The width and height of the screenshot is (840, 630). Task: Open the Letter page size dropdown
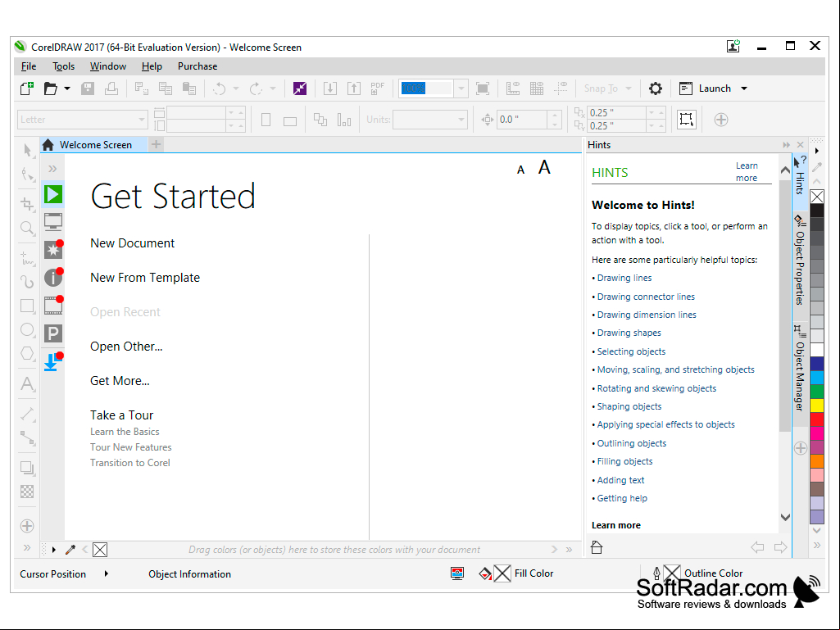click(142, 120)
